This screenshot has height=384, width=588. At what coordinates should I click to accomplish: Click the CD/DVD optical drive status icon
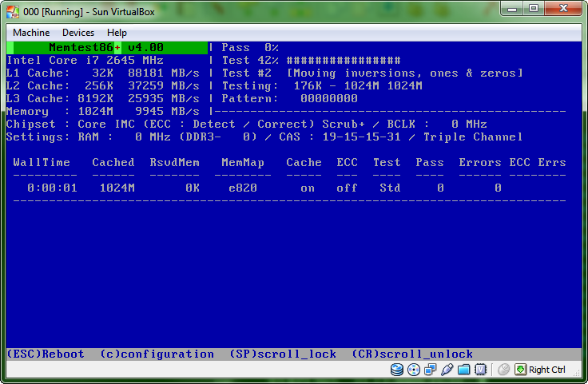(x=414, y=370)
